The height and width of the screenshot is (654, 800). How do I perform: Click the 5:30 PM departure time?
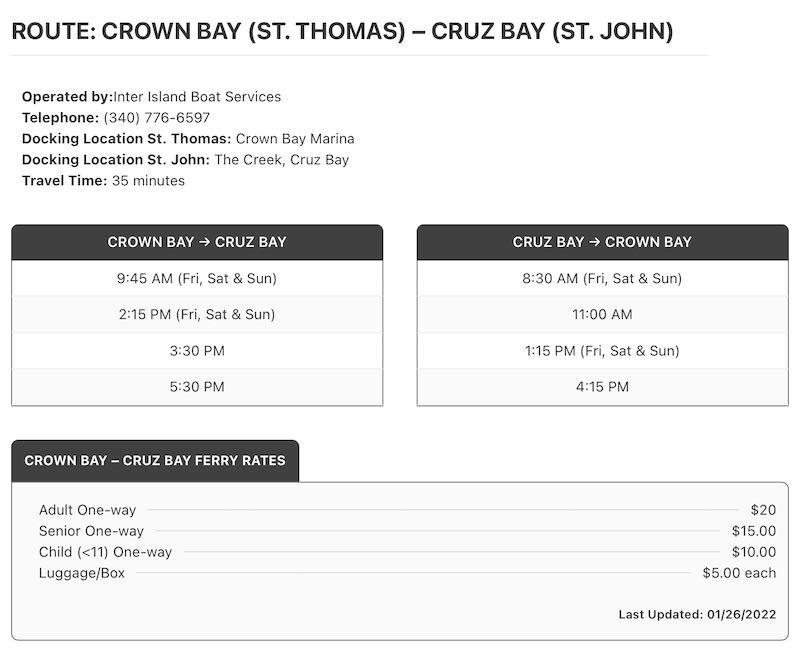coord(197,387)
